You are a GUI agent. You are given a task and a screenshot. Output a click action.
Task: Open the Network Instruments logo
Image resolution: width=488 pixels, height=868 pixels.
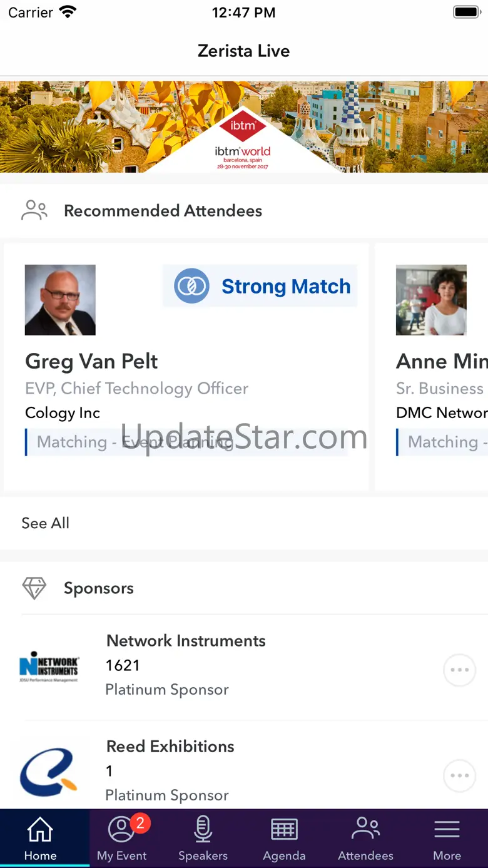click(x=49, y=667)
